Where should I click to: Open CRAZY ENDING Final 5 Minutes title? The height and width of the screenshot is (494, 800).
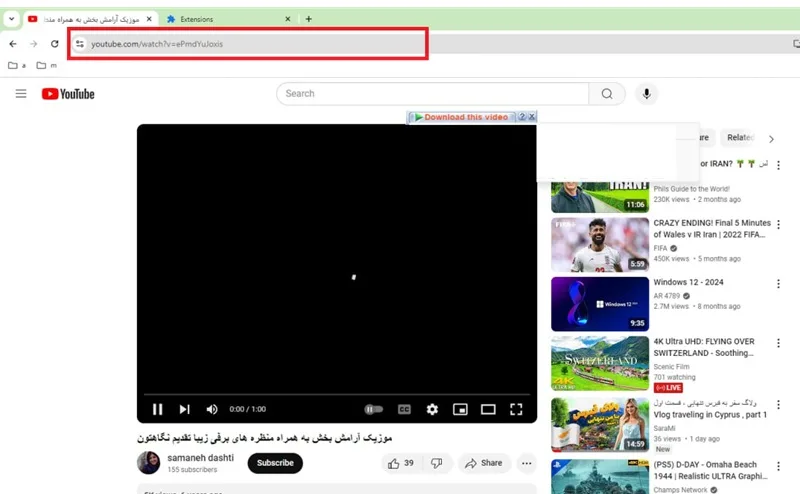coord(712,229)
